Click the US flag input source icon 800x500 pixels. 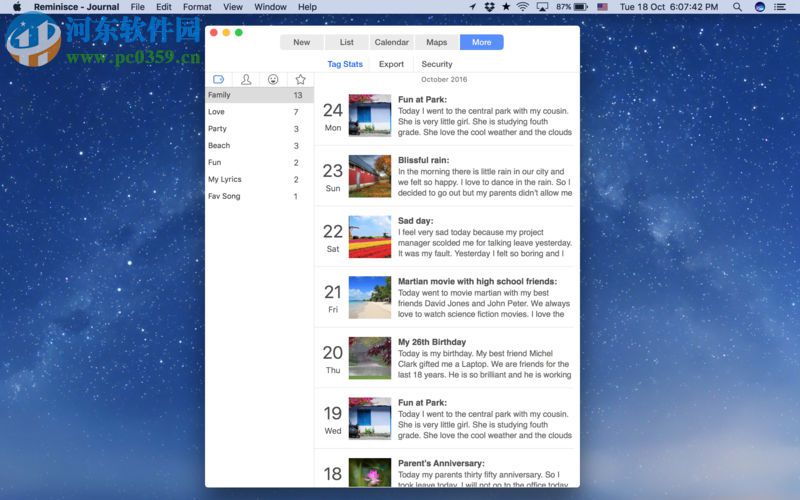603,7
